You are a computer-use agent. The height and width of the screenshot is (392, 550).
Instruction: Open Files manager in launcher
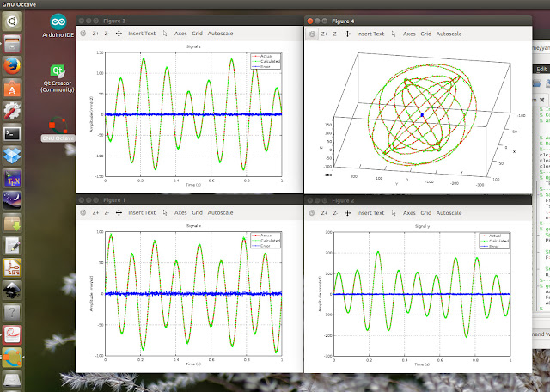click(12, 44)
